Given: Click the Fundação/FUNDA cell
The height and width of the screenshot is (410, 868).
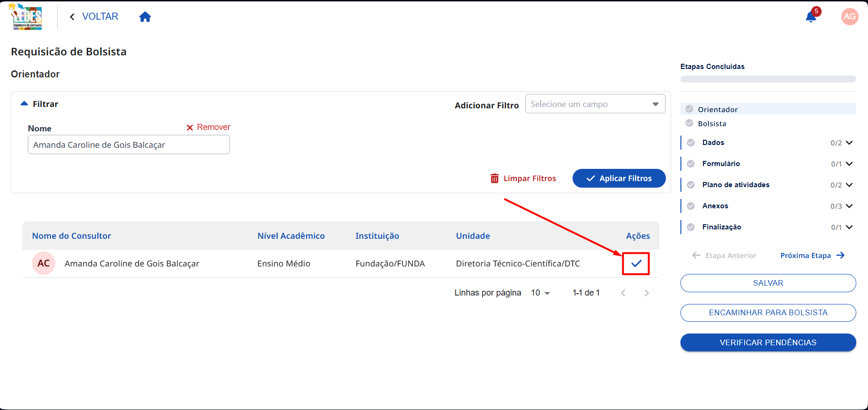Looking at the screenshot, I should pos(390,264).
